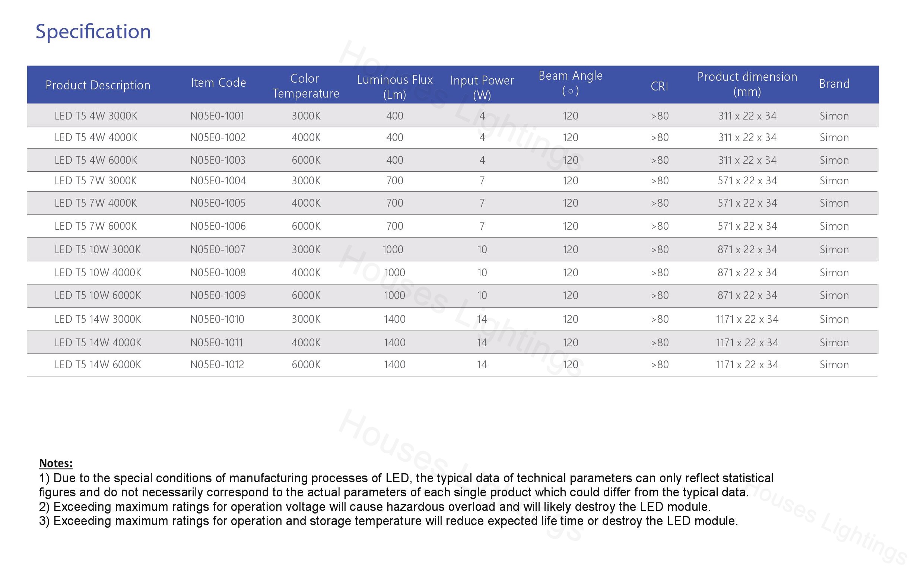Viewport: 924px width, 582px height.
Task: Select the Product Description column header
Action: [x=98, y=85]
